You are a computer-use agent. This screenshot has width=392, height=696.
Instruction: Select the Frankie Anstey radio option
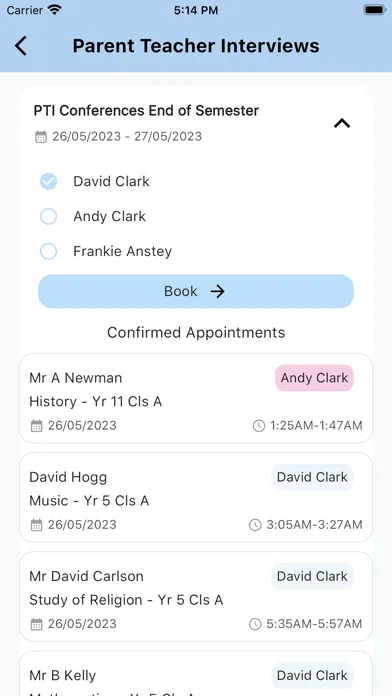[x=48, y=251]
